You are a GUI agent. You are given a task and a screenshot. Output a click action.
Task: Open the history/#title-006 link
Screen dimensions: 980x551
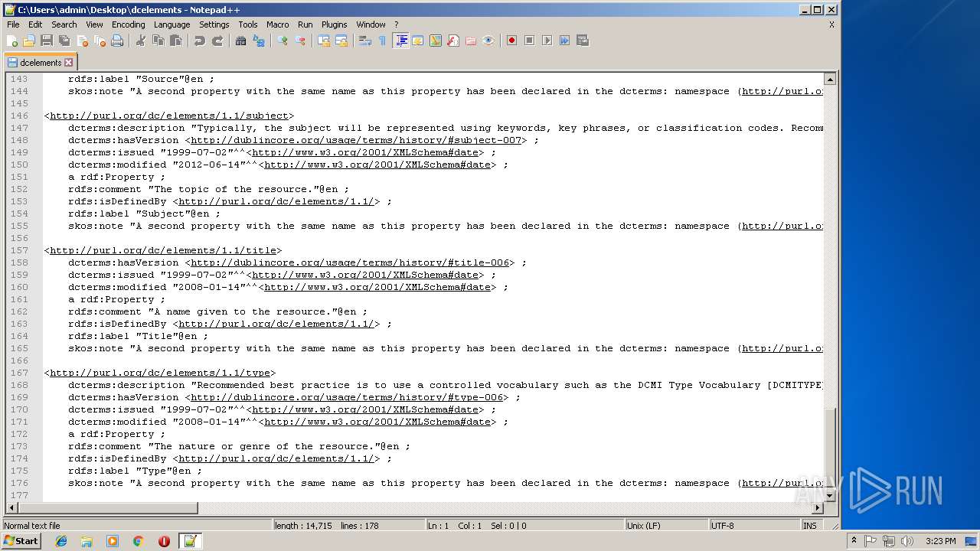(x=350, y=262)
